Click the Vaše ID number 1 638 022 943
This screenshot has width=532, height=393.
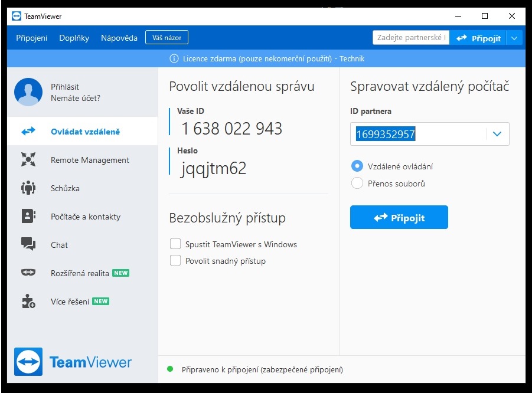click(x=231, y=129)
